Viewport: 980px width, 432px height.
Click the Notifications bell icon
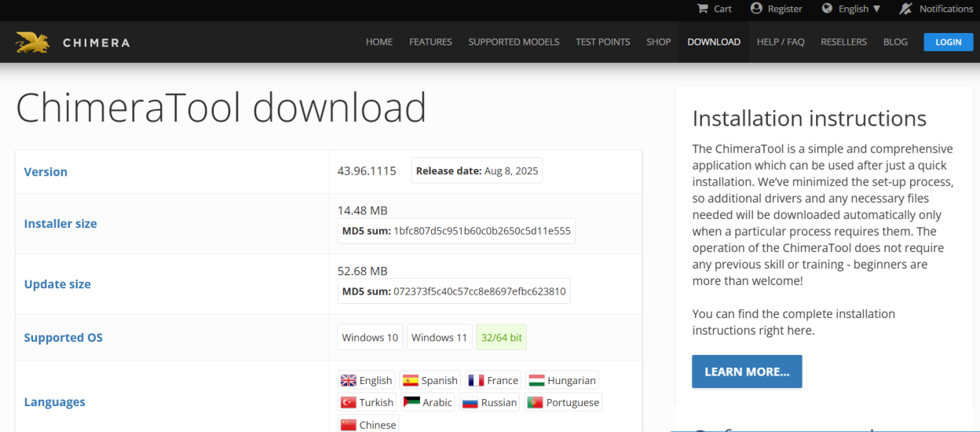pos(906,9)
